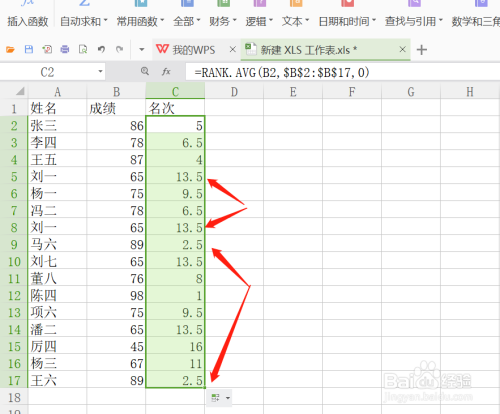This screenshot has height=414, width=500.
Task: Click cell containing 马六
Action: [57, 244]
